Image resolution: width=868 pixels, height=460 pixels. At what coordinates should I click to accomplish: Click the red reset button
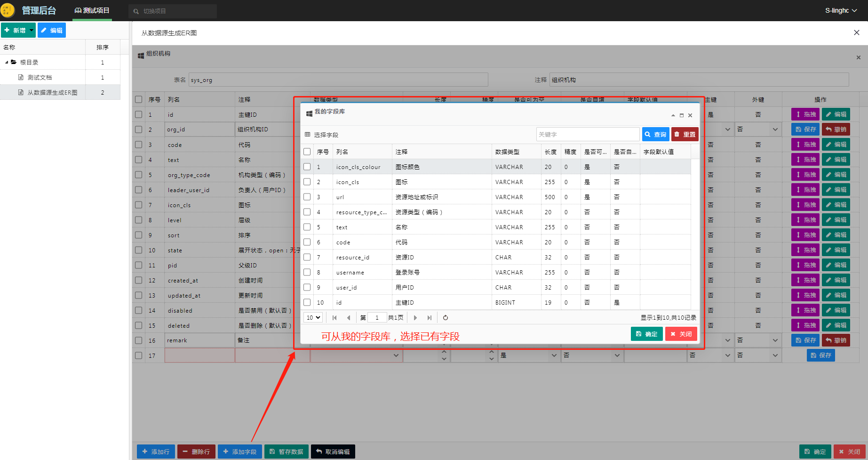coord(685,135)
